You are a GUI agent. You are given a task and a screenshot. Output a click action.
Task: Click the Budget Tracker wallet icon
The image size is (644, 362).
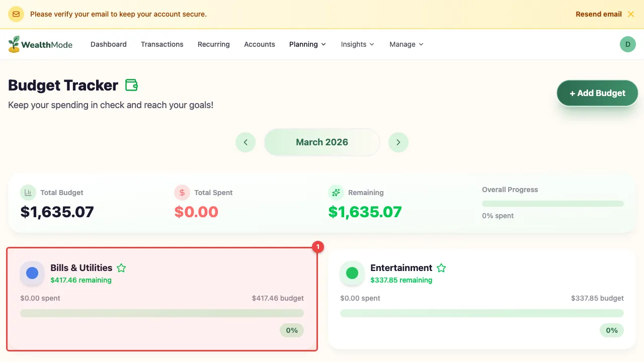click(131, 85)
